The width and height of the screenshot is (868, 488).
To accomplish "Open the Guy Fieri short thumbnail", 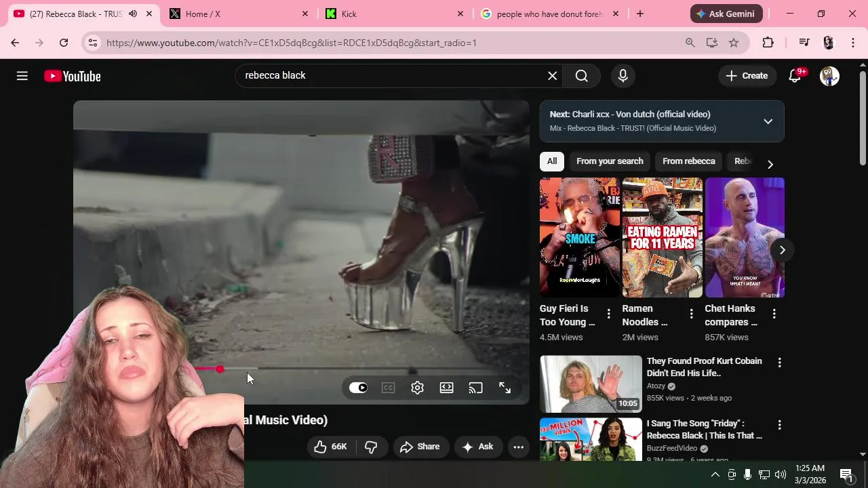I will click(580, 237).
